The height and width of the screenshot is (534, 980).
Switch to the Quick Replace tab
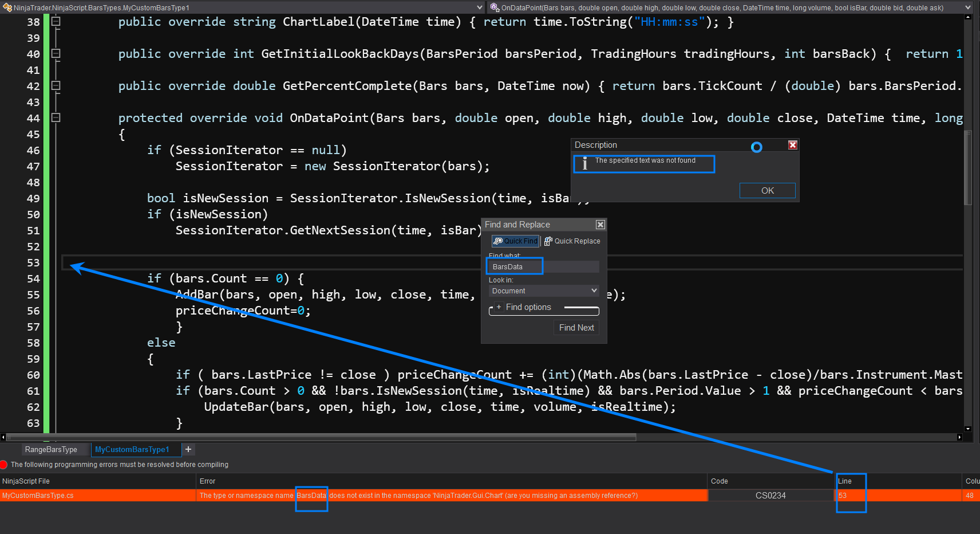pos(572,241)
